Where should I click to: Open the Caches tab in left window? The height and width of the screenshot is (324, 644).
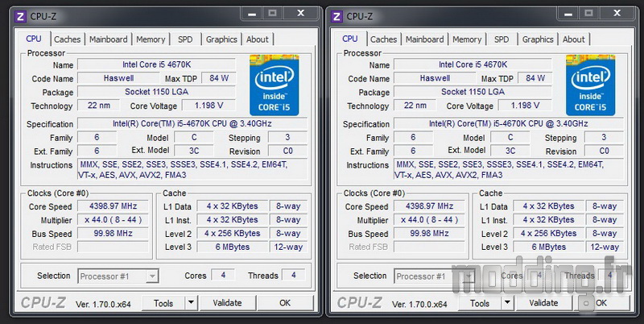pyautogui.click(x=68, y=39)
